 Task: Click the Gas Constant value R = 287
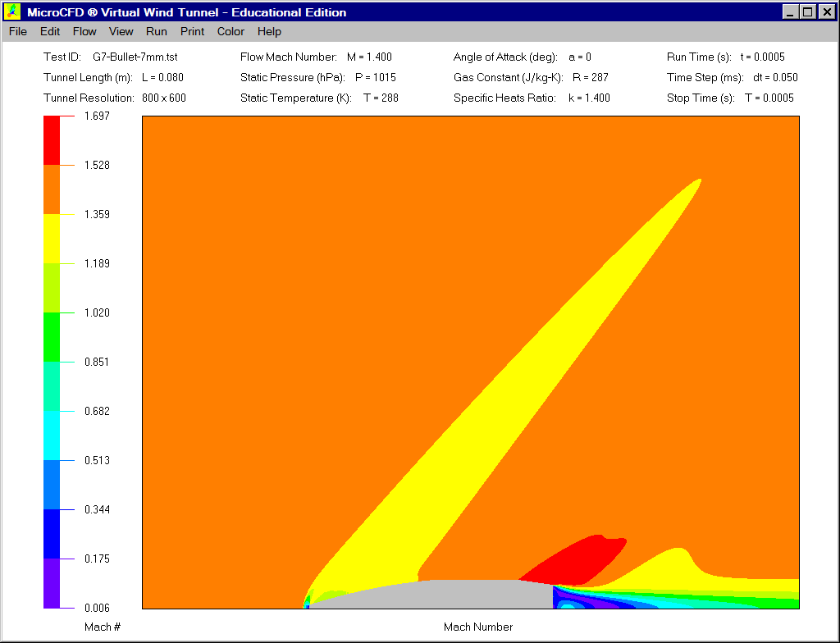tap(591, 78)
